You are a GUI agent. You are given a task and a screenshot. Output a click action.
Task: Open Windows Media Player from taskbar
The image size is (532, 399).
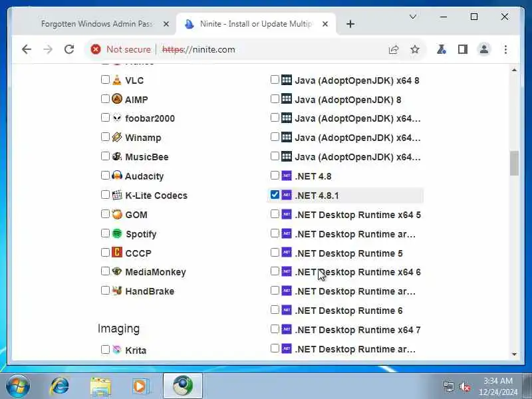[140, 386]
